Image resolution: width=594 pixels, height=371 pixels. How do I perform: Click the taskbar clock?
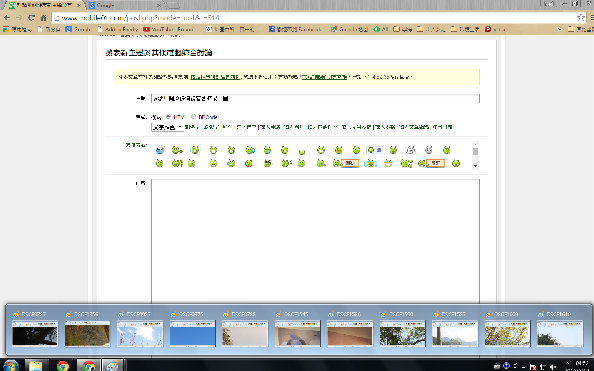coord(578,366)
